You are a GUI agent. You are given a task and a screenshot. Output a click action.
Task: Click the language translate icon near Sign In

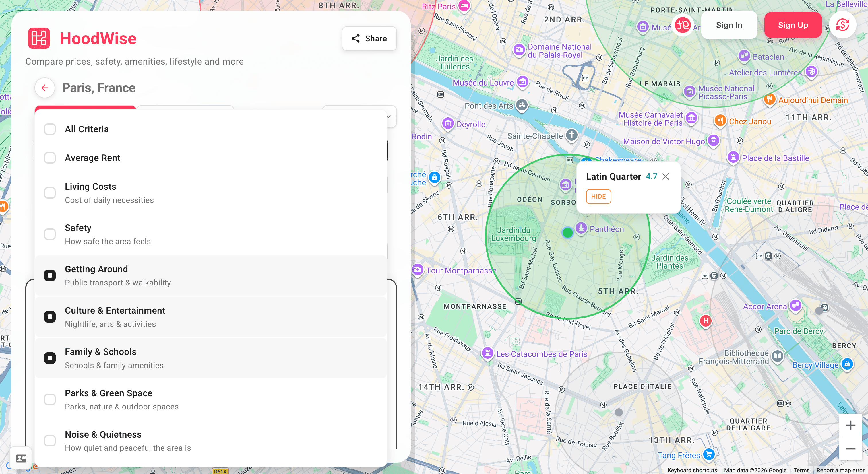[683, 25]
